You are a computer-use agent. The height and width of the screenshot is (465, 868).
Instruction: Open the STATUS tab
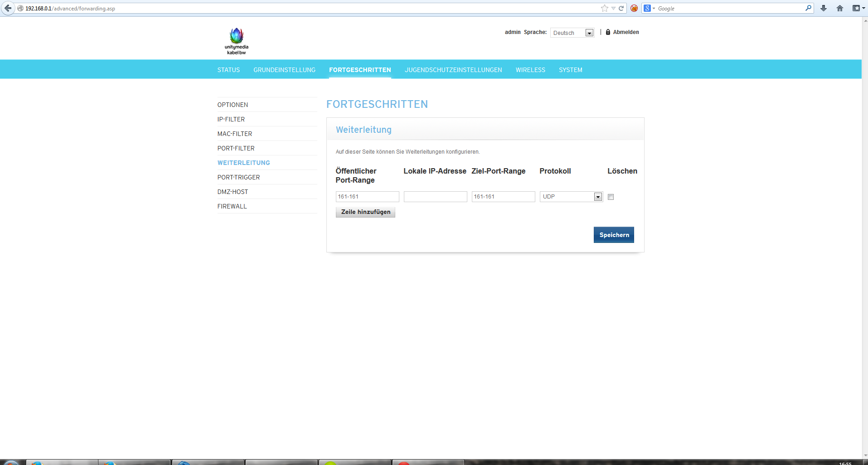point(228,70)
